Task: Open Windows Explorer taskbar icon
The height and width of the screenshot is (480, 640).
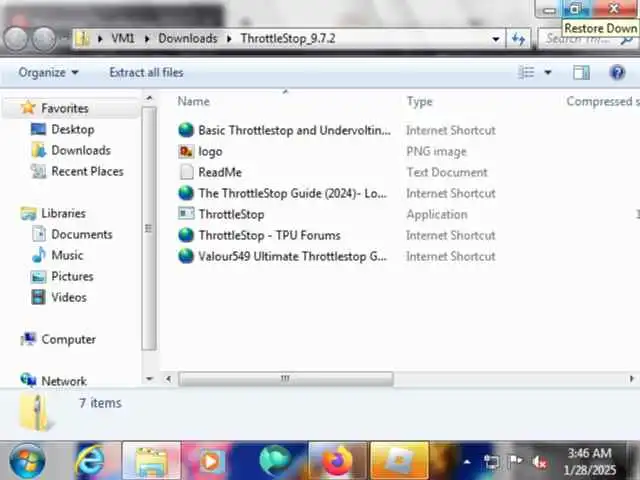Action: coord(151,461)
